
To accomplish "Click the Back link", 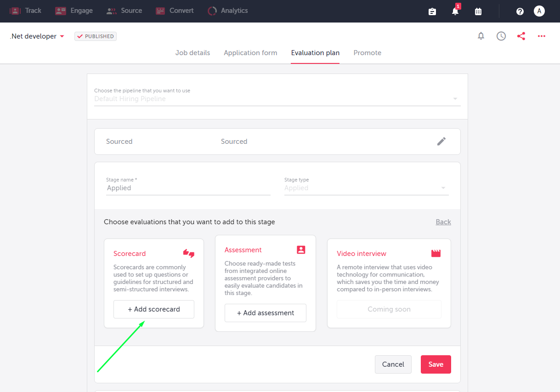I will coord(443,222).
